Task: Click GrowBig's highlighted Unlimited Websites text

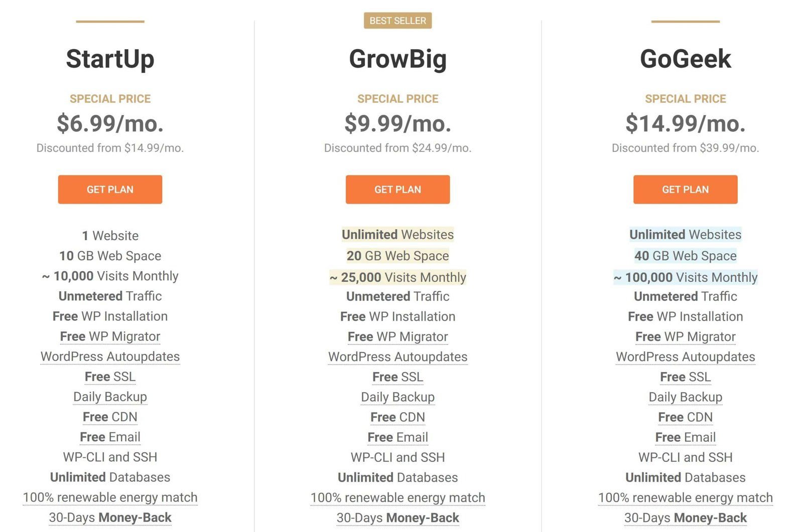Action: (x=397, y=235)
